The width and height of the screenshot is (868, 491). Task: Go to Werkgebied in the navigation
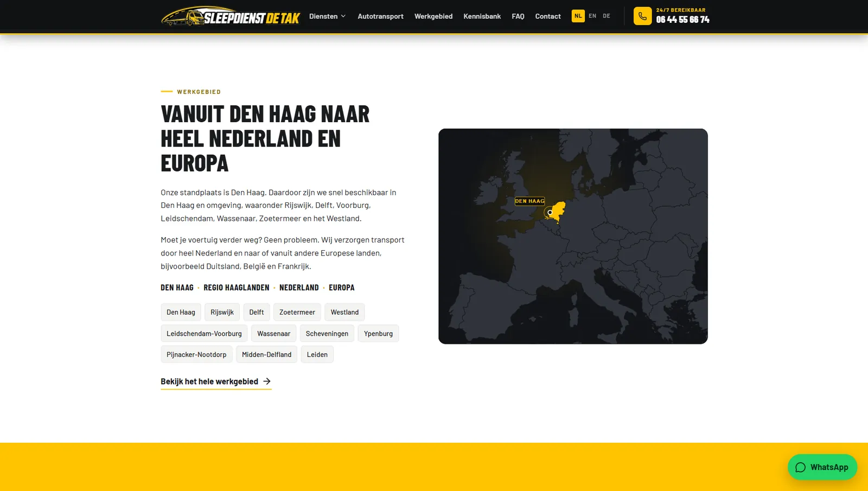pyautogui.click(x=433, y=16)
